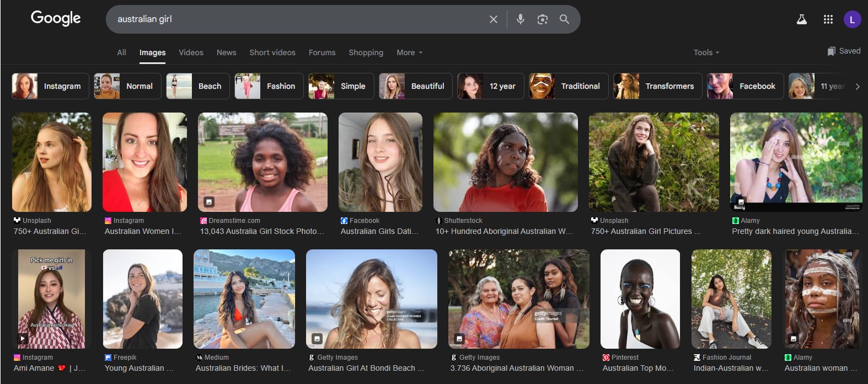This screenshot has height=384, width=868.
Task: Open the Google apps grid
Action: pyautogui.click(x=828, y=19)
